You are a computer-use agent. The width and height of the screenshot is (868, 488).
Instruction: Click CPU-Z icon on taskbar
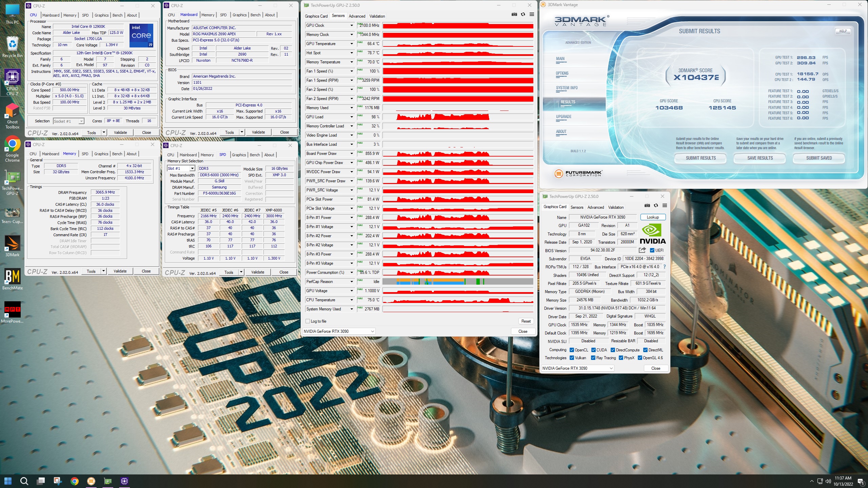pyautogui.click(x=124, y=481)
